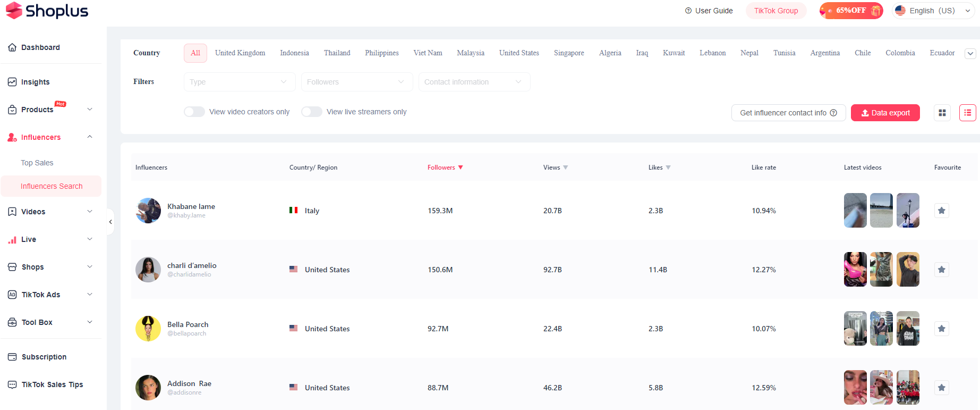Favourite Khabane lame with star
Screen dimensions: 980x410
coord(942,211)
